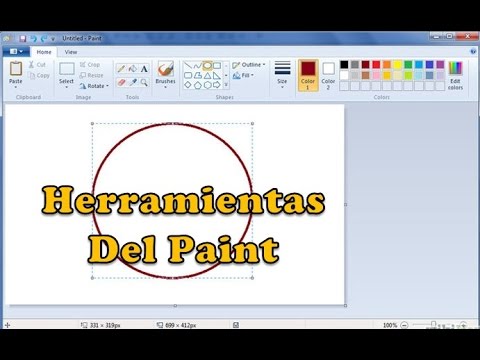
Task: Click the canvas bottom-right corner resize handle
Action: pyautogui.click(x=345, y=305)
